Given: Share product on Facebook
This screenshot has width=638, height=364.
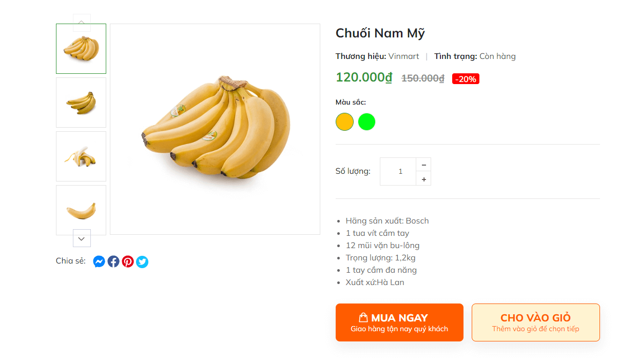Looking at the screenshot, I should (x=113, y=261).
